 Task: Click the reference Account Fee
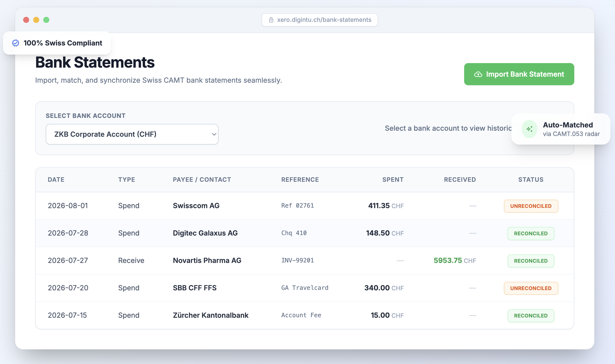(301, 315)
